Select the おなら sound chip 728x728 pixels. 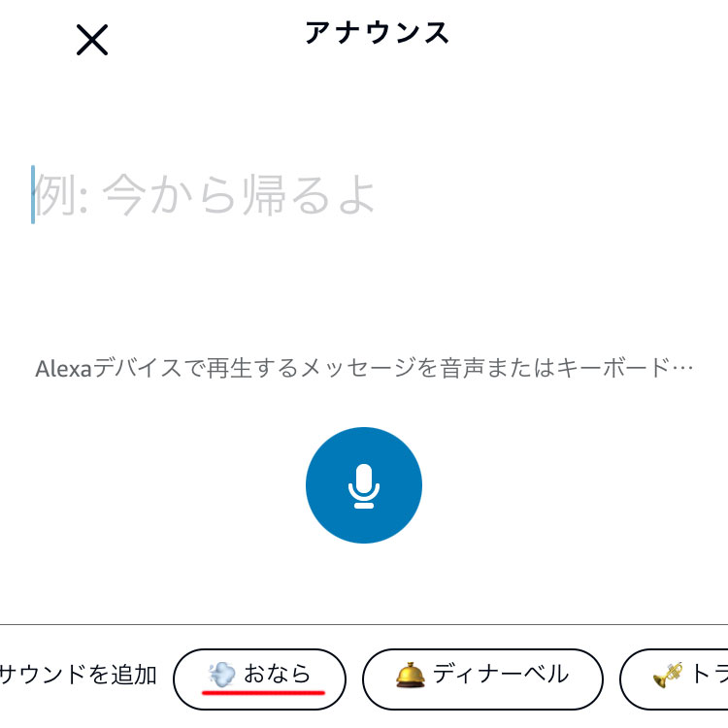[x=259, y=679]
